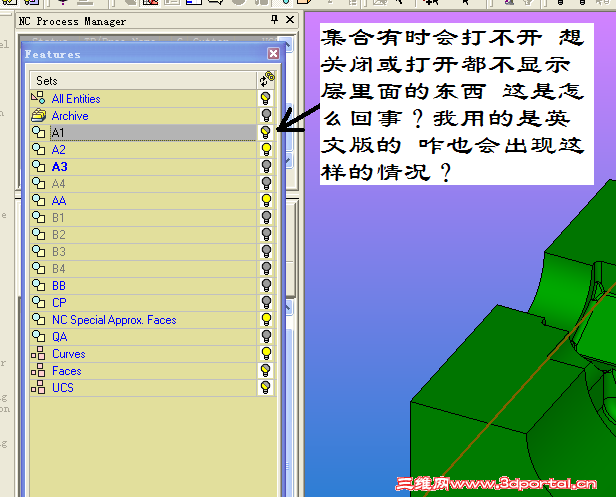Click the set icon beside AA
The image size is (616, 497).
pyautogui.click(x=38, y=200)
